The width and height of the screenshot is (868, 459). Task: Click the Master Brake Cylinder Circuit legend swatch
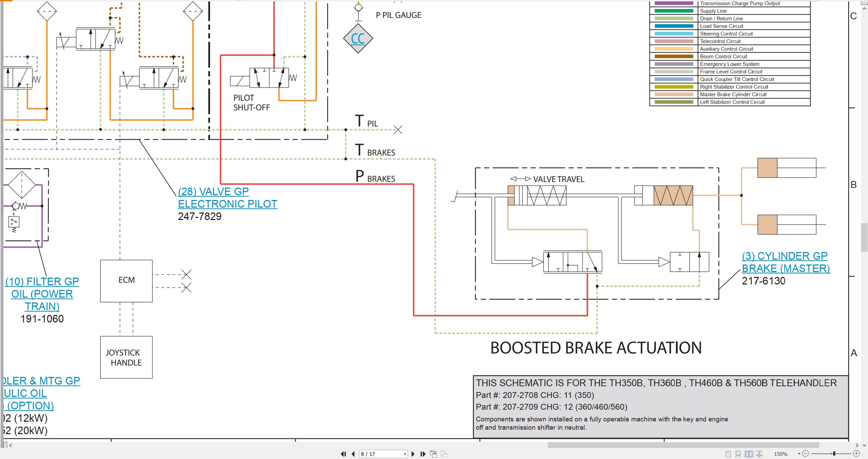pyautogui.click(x=674, y=94)
